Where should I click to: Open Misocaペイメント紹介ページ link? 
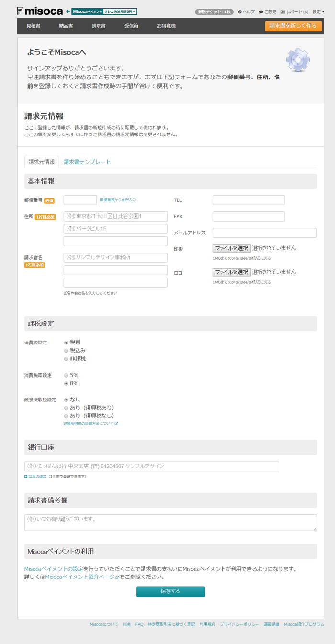82,577
